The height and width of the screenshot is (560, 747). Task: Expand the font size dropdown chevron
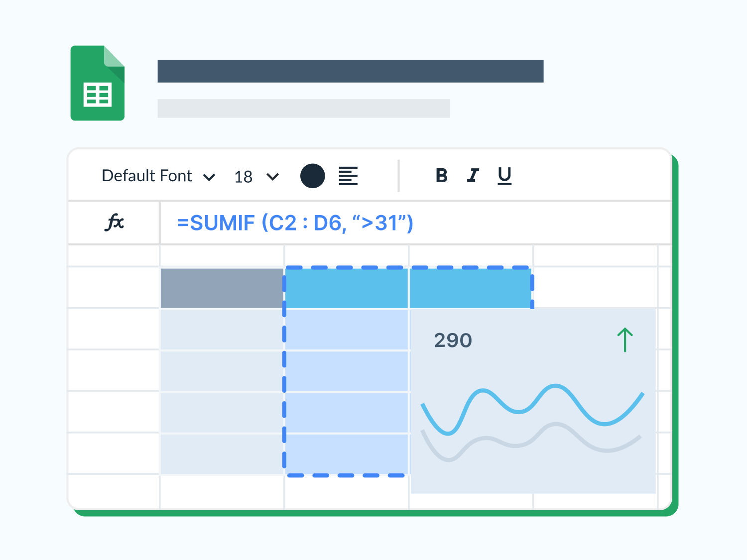coord(272,177)
